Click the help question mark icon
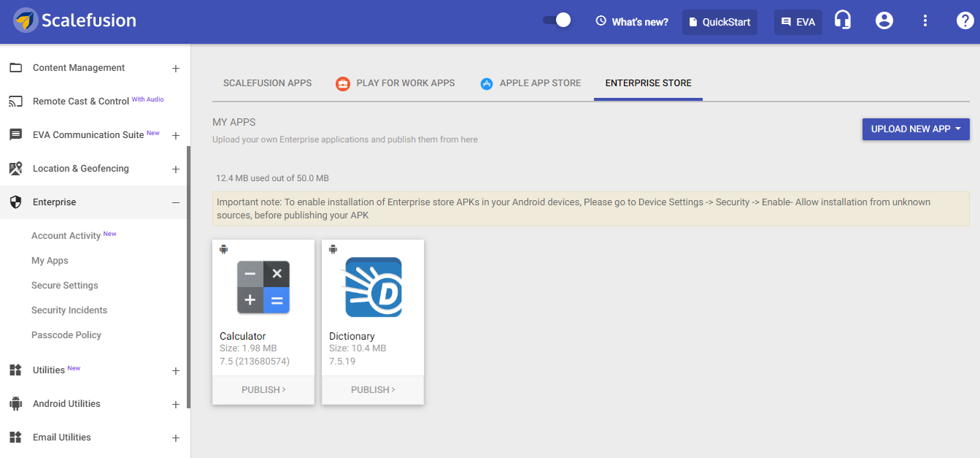This screenshot has height=458, width=980. [965, 20]
